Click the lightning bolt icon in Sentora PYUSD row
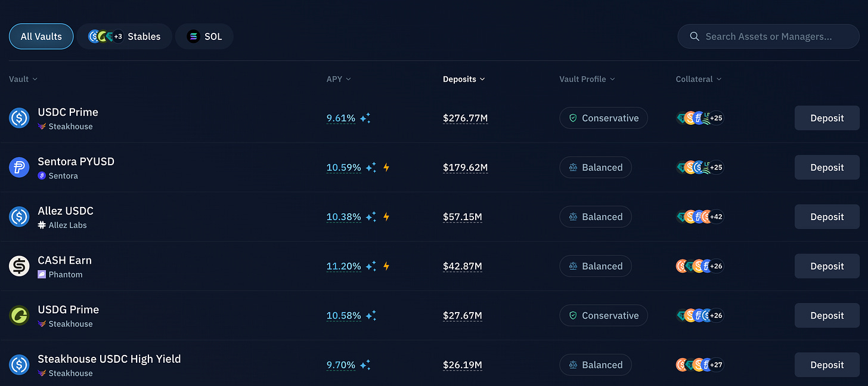Viewport: 868px width, 386px height. pyautogui.click(x=386, y=168)
